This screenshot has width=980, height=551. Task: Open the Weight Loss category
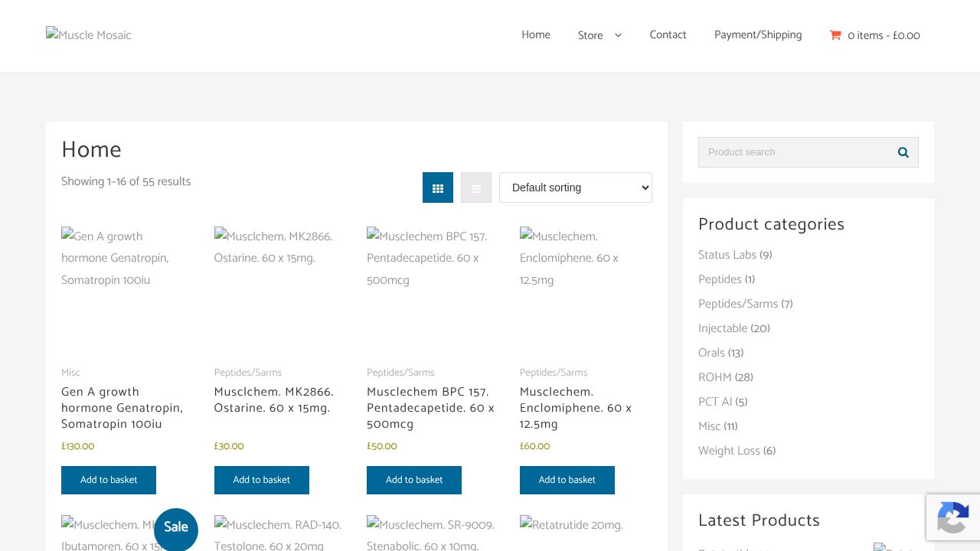[x=729, y=451]
